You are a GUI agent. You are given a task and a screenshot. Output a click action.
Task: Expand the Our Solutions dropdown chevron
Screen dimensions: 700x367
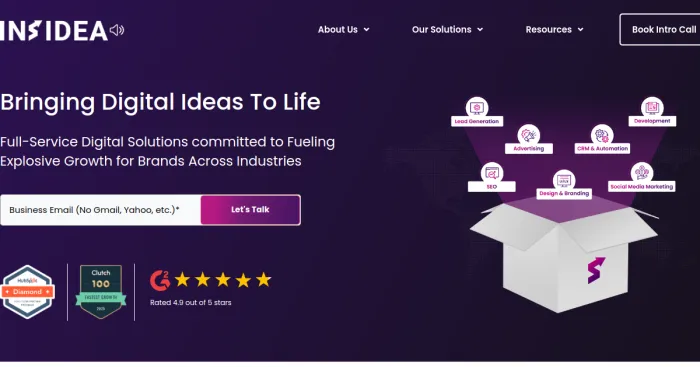click(480, 29)
